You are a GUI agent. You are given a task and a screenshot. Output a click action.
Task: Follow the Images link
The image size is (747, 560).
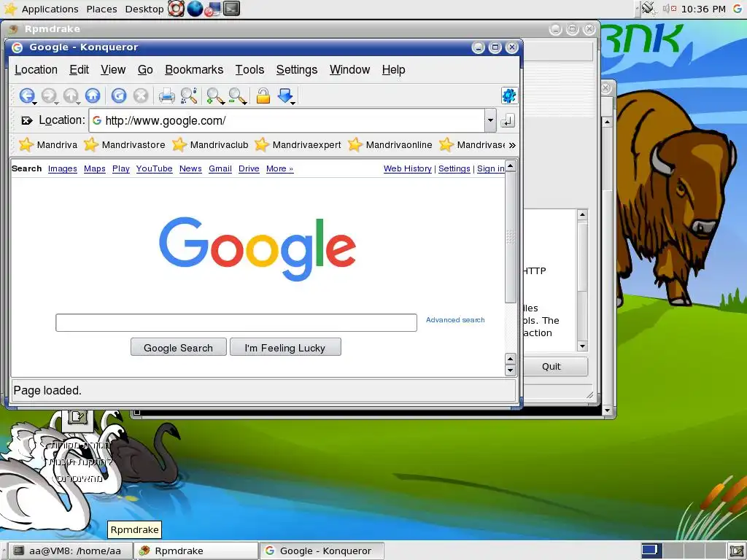(63, 168)
